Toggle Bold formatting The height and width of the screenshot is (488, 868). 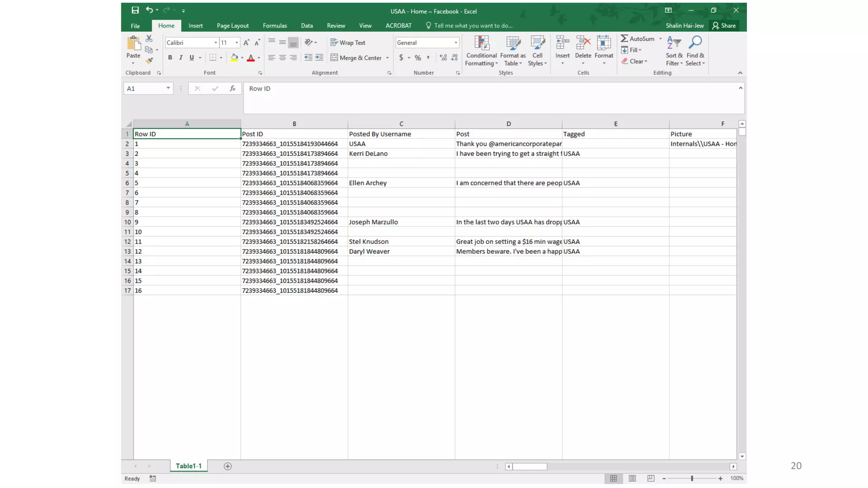point(170,58)
